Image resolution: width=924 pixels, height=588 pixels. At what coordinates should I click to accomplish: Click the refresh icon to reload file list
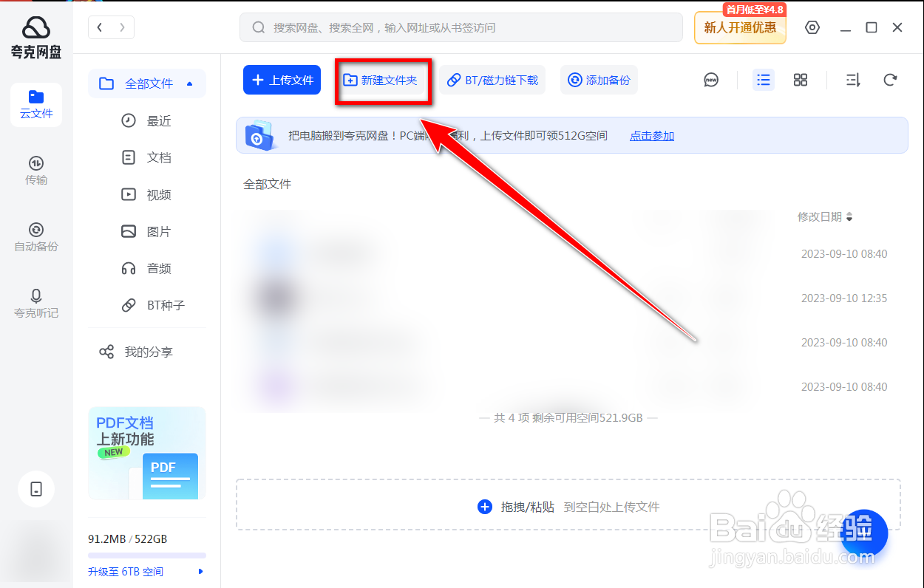click(x=890, y=80)
